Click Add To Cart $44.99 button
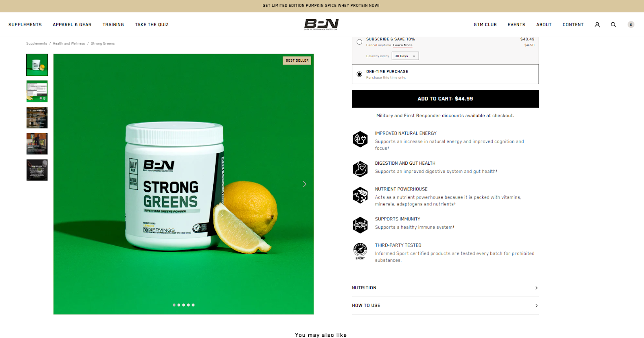The width and height of the screenshot is (644, 338). (445, 99)
